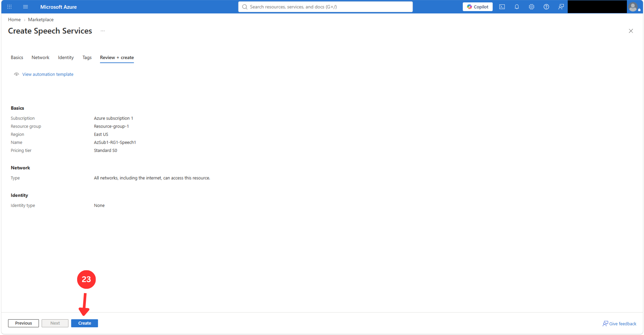The image size is (644, 335).
Task: Switch to the Basics tab
Action: point(17,58)
